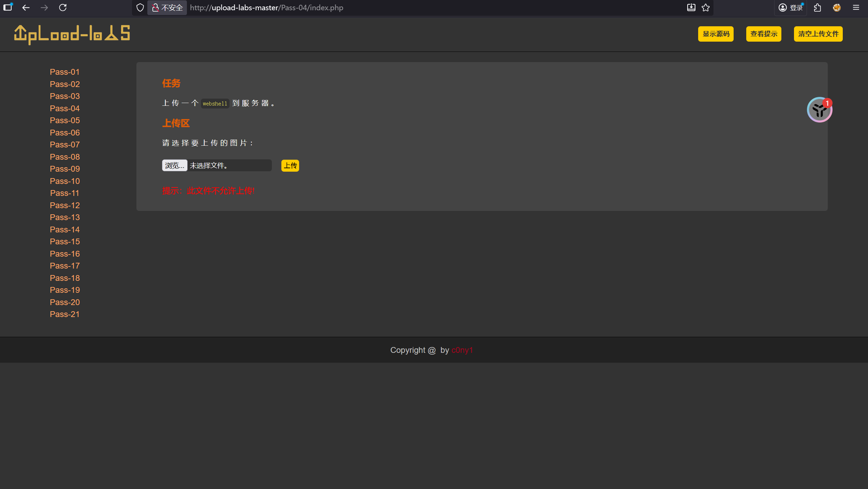Select Pass-12 from the list
Viewport: 868px width, 489px height.
coord(65,205)
